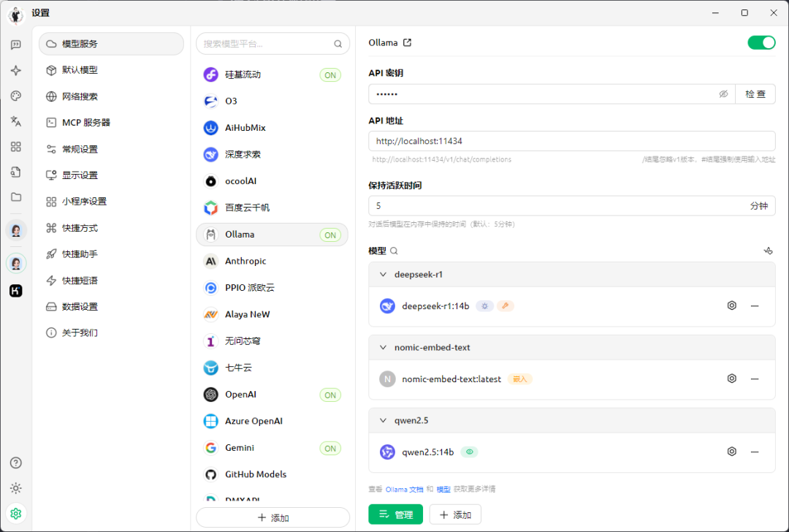Open the knowledge base icon in sidebar
Screen dimensions: 789x532
pyautogui.click(x=15, y=172)
